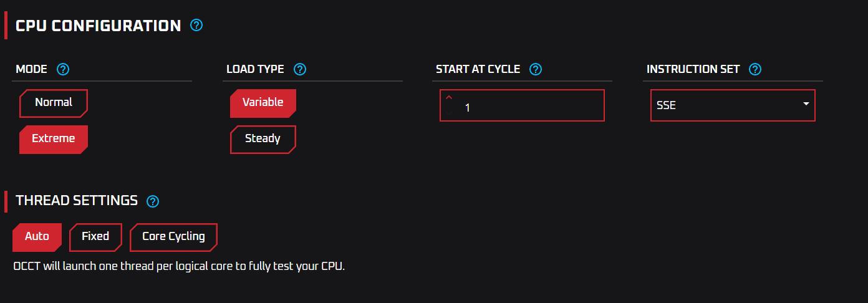Set thread settings to Auto

37,237
